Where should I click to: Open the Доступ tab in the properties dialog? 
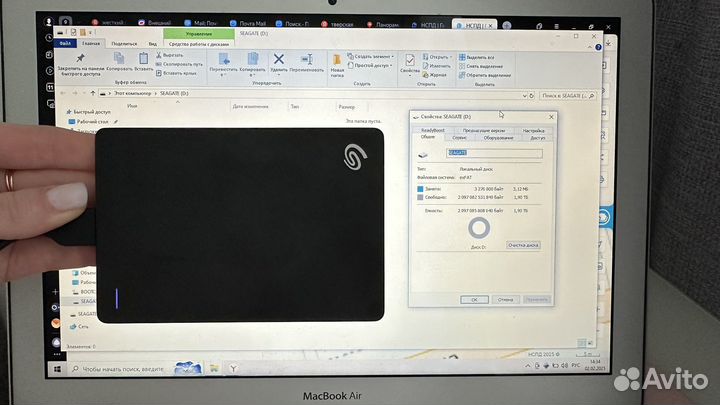537,138
